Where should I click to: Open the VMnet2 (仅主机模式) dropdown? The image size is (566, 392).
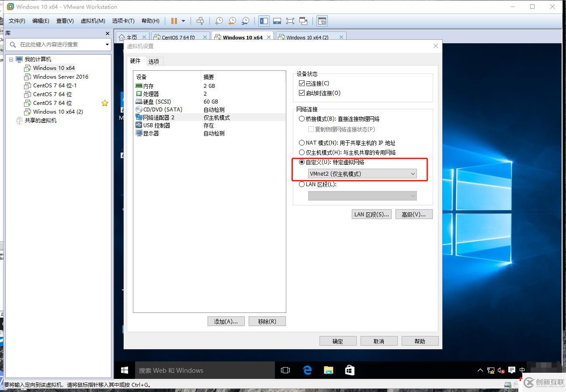362,174
